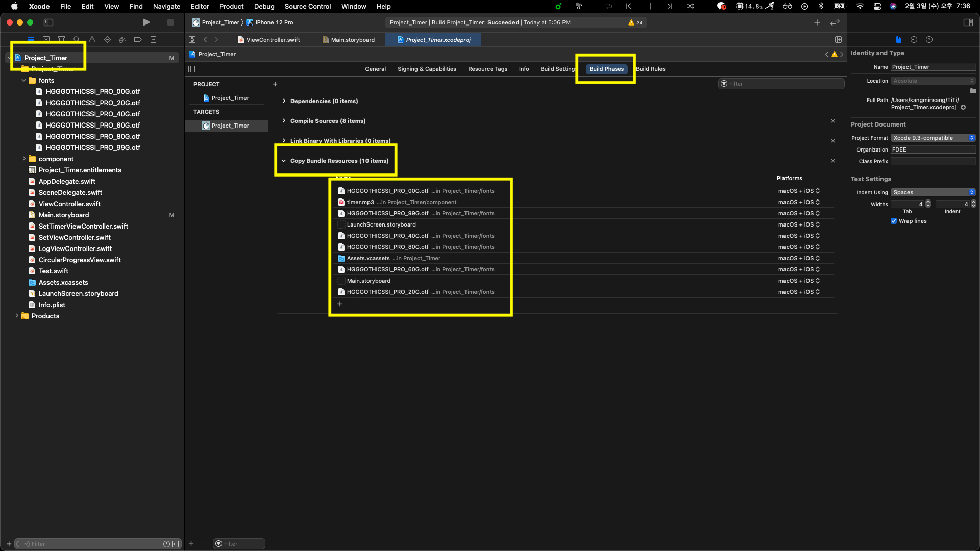The height and width of the screenshot is (551, 980).
Task: Increment the Indent width stepper
Action: point(974,202)
